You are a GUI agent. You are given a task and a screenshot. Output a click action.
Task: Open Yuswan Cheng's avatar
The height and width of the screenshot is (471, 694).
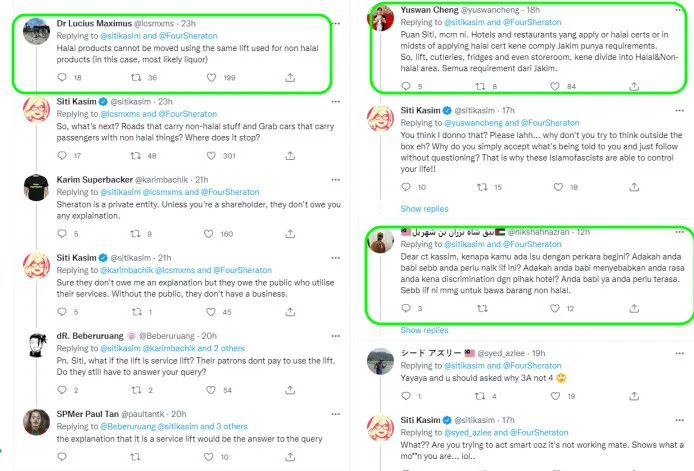click(379, 18)
